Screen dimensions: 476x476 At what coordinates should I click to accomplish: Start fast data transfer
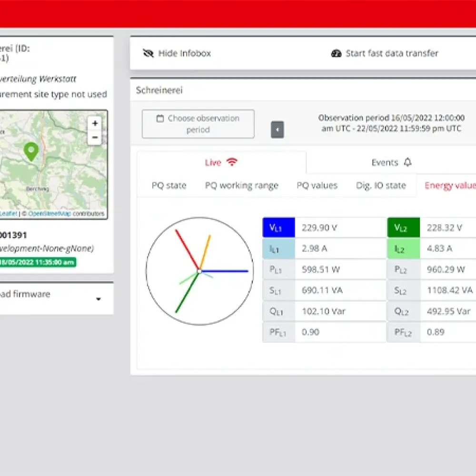click(x=385, y=53)
